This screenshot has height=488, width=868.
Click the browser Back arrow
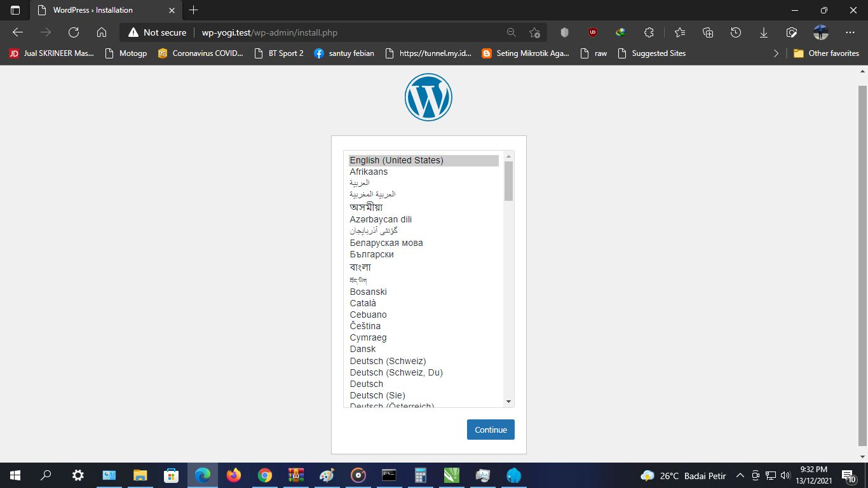[x=18, y=32]
